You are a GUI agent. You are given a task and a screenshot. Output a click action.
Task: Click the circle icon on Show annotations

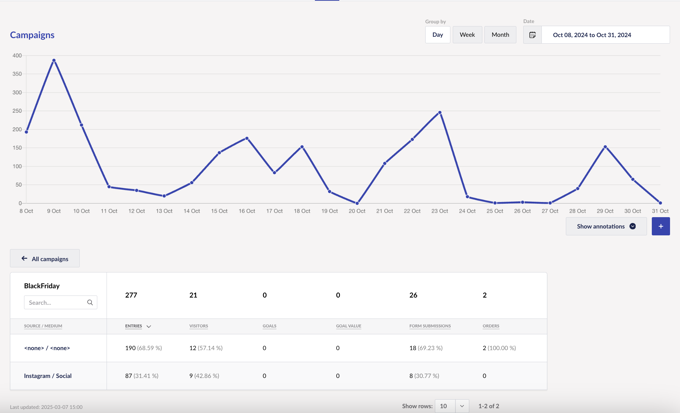pos(633,226)
